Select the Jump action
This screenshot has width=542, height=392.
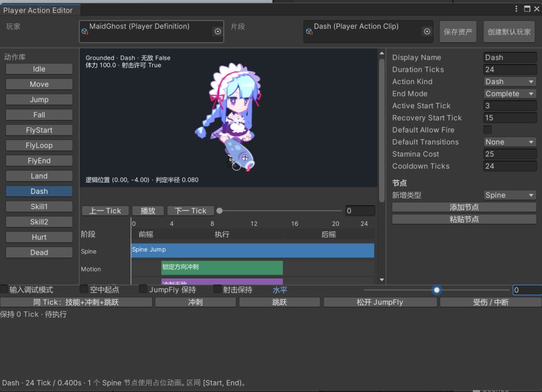[x=39, y=99]
